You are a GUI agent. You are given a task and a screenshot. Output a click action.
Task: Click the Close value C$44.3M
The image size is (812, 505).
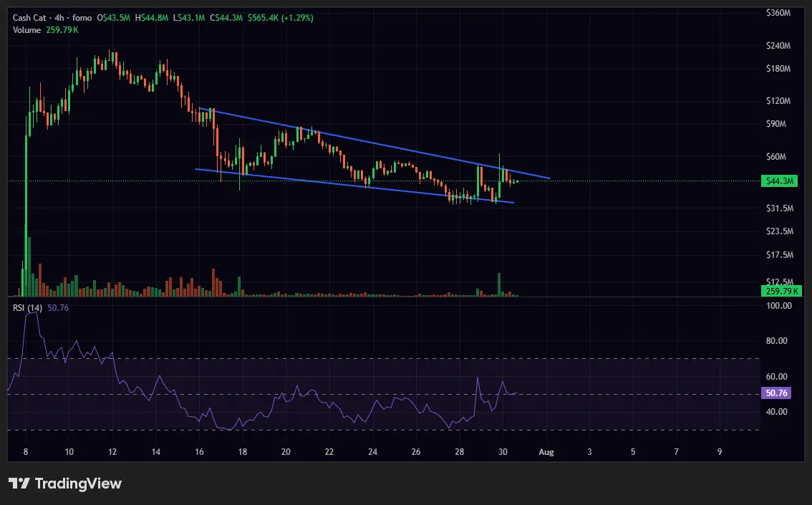226,18
